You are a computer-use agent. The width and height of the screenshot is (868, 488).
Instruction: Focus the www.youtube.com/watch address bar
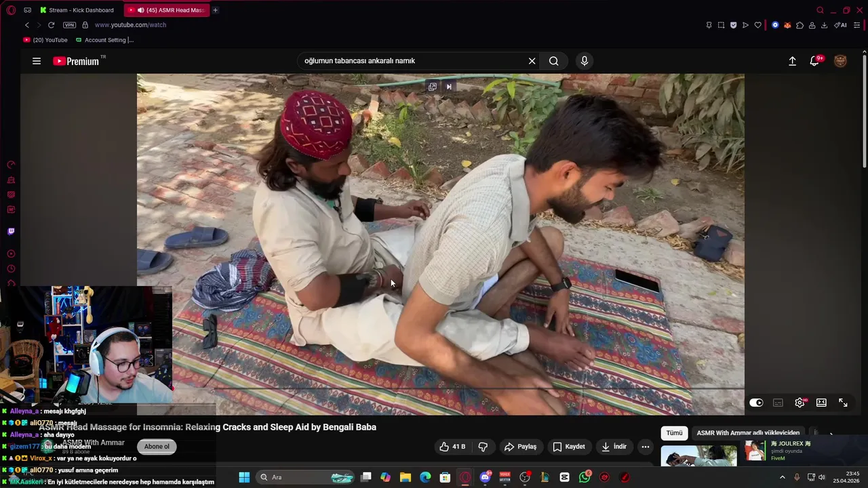pyautogui.click(x=130, y=25)
